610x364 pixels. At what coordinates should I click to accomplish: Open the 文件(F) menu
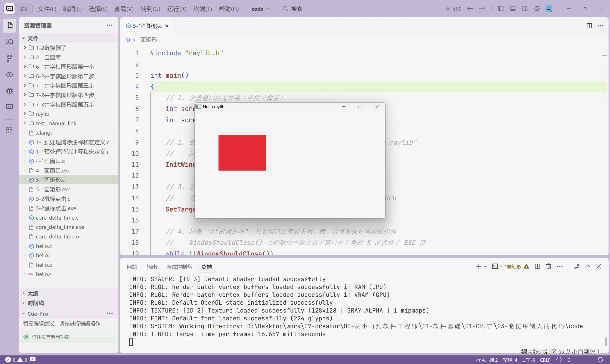click(x=47, y=9)
